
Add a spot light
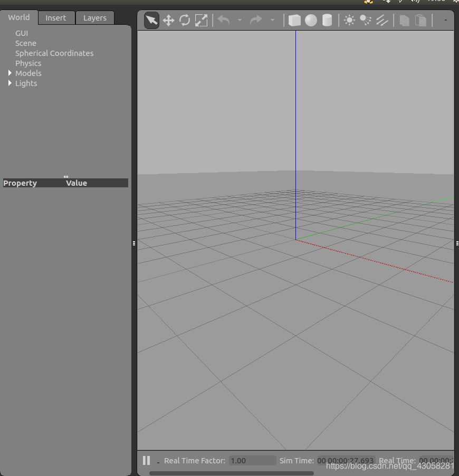point(366,21)
